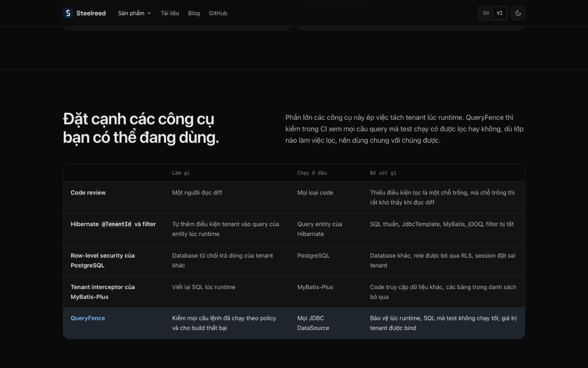Go to Blog page

194,13
